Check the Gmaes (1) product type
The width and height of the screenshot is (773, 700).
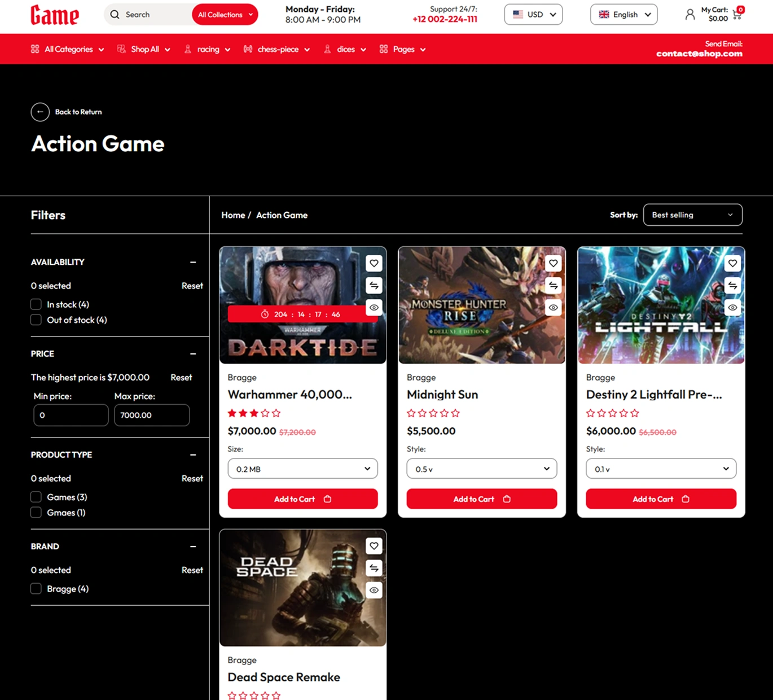36,513
